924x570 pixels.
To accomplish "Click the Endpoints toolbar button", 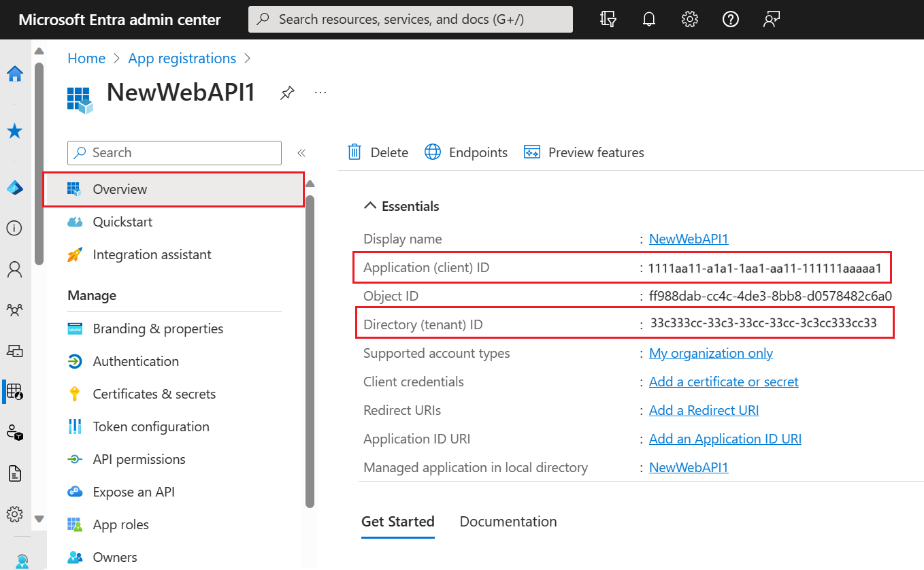I will (467, 152).
